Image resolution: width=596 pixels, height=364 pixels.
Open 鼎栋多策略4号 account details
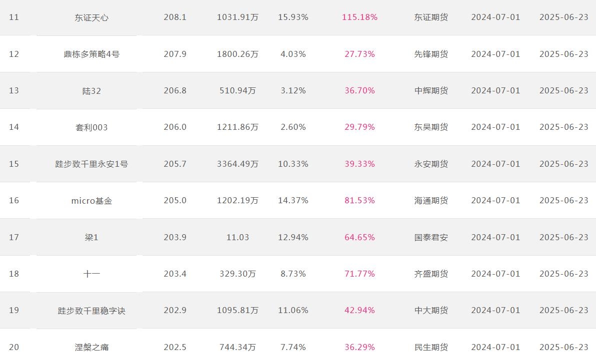91,54
